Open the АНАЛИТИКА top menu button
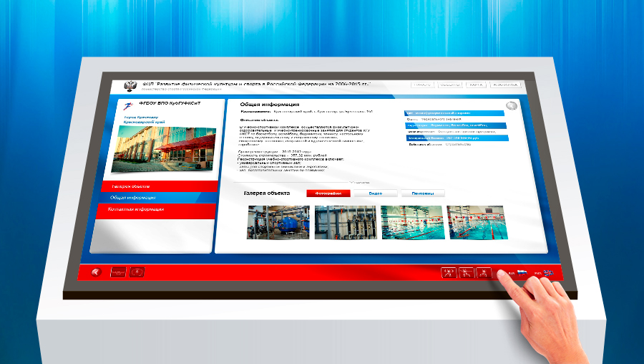The height and width of the screenshot is (364, 644). 505,85
